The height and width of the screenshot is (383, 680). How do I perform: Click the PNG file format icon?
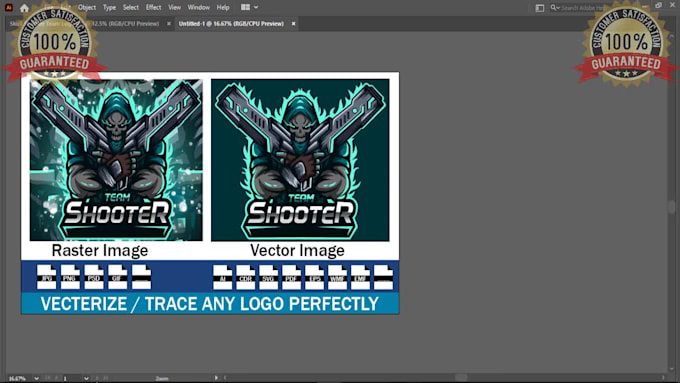point(70,277)
